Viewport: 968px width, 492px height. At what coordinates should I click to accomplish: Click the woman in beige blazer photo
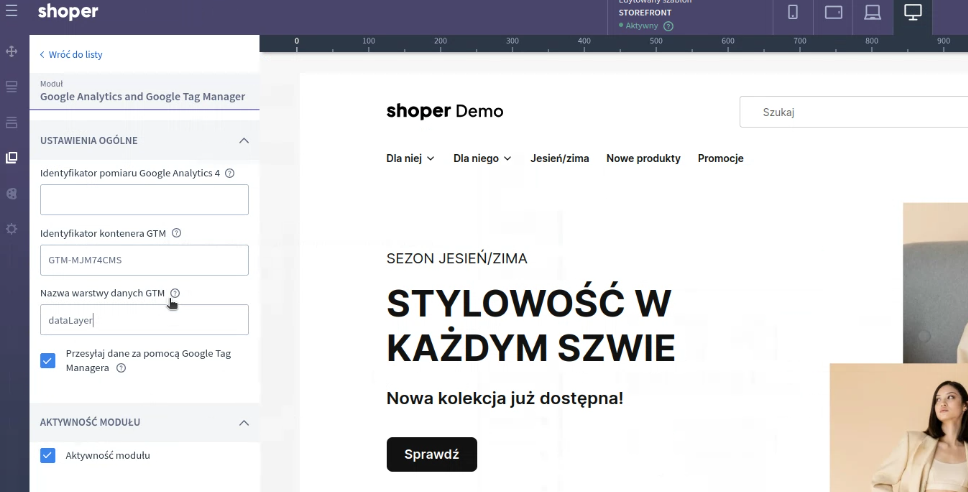coord(899,427)
